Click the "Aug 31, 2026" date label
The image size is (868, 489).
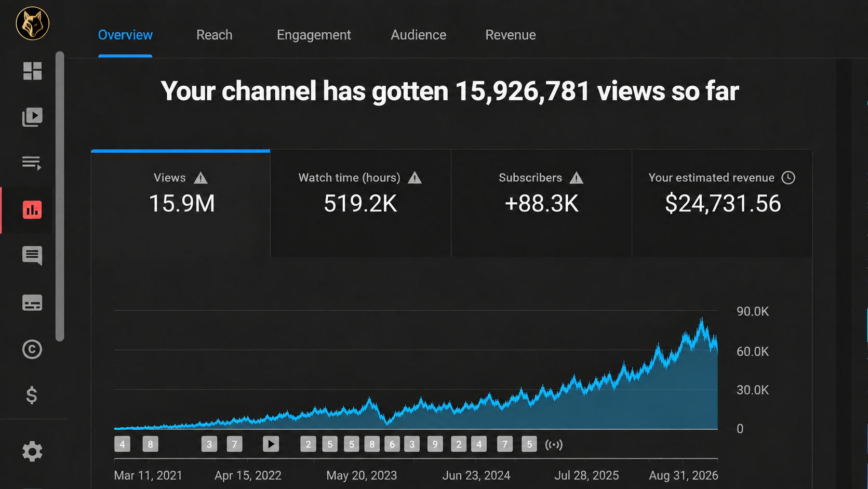pyautogui.click(x=684, y=475)
